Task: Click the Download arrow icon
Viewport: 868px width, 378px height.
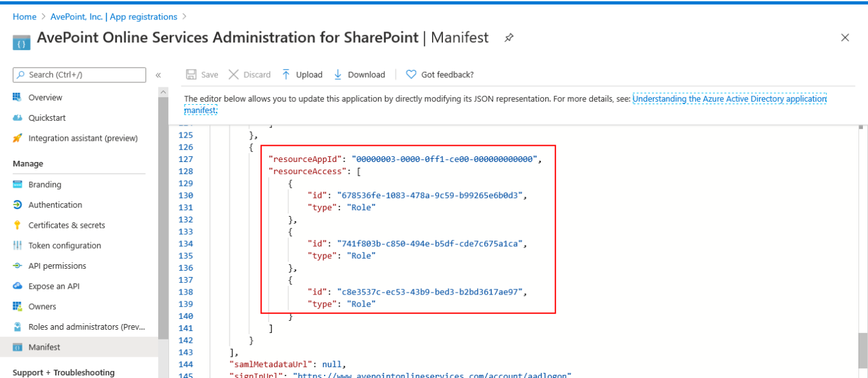Action: 338,75
